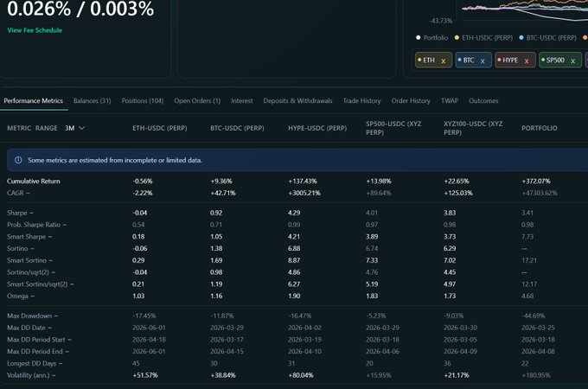Click the HYPE volatility value +80.04%
The width and height of the screenshot is (588, 389).
301,375
